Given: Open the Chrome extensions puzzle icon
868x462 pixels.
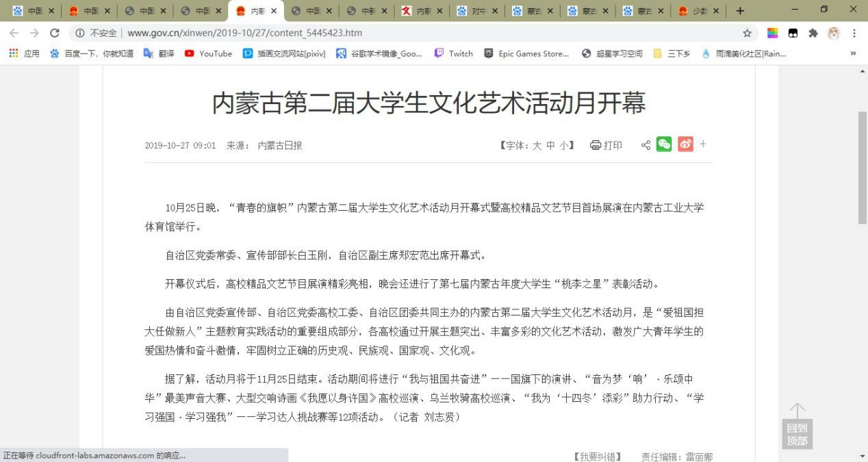Looking at the screenshot, I should click(813, 33).
